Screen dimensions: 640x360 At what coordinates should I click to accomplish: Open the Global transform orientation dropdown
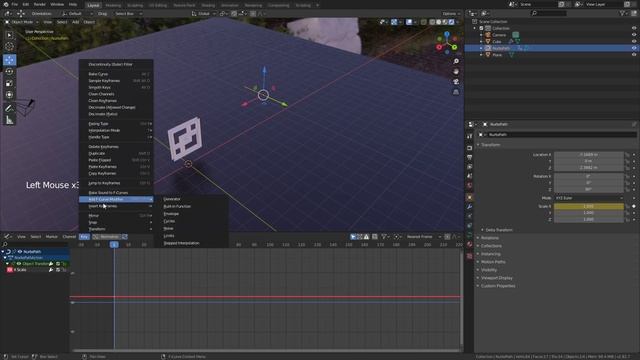point(204,13)
